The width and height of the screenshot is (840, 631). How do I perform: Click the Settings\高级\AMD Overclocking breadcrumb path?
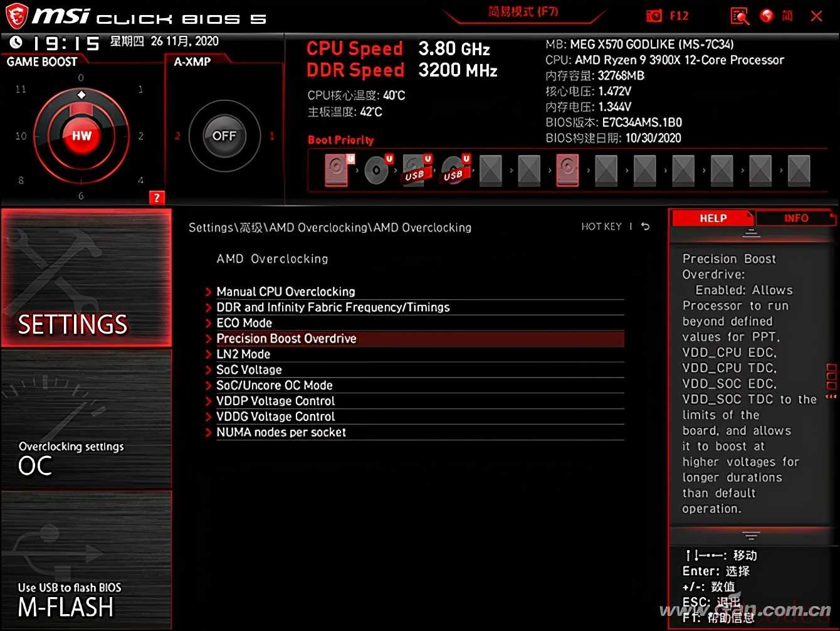(330, 228)
